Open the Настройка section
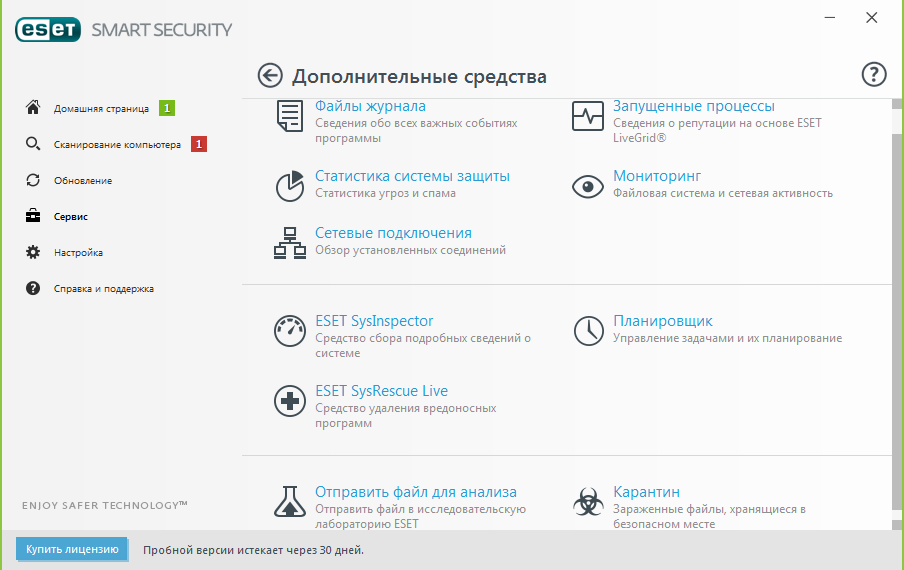The height and width of the screenshot is (570, 904). (x=78, y=252)
